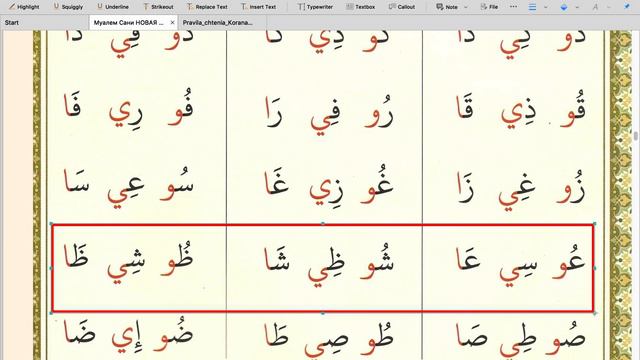Click the line style lines icon
640x360 pixels.
[x=532, y=7]
